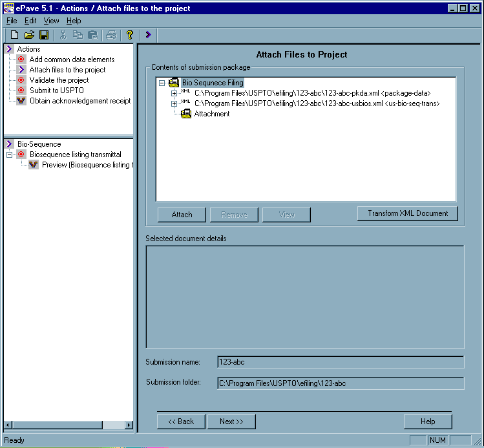The width and height of the screenshot is (484, 448).
Task: Open the View menu
Action: click(51, 21)
